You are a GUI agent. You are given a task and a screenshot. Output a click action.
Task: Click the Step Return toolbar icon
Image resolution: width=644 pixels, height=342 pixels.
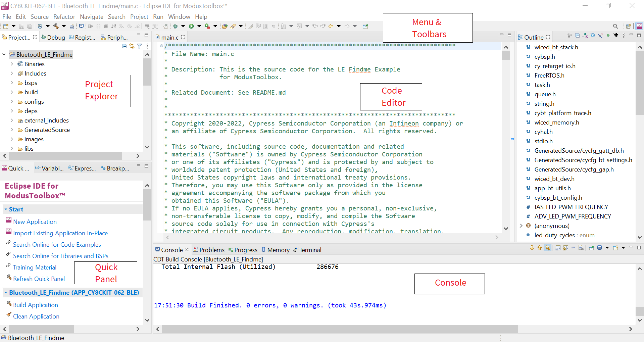pos(138,26)
